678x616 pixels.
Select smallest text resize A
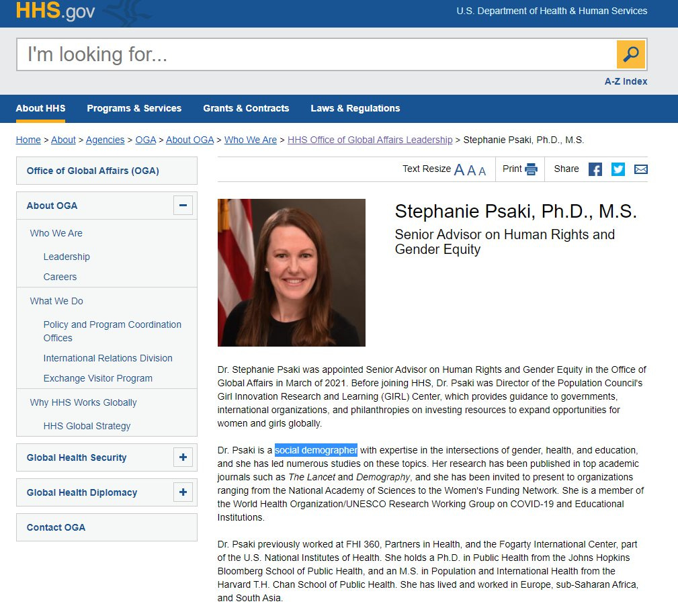(x=482, y=171)
